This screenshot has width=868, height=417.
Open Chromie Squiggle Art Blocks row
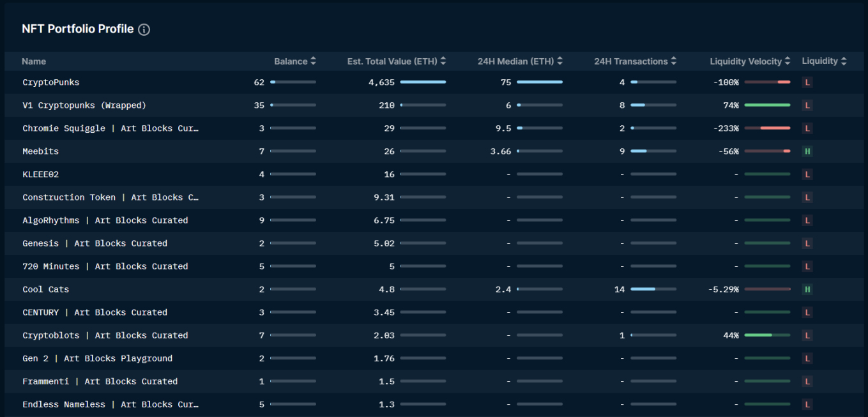click(110, 128)
